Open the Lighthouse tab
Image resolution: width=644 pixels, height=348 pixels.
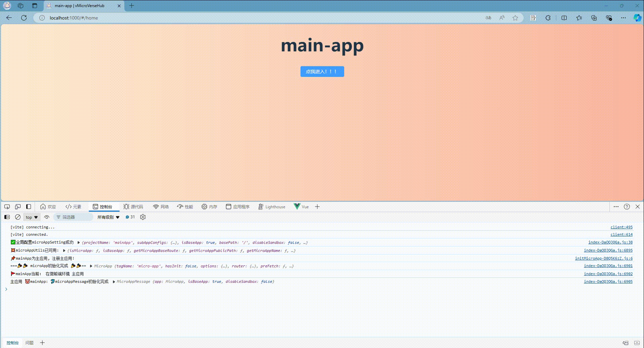272,207
